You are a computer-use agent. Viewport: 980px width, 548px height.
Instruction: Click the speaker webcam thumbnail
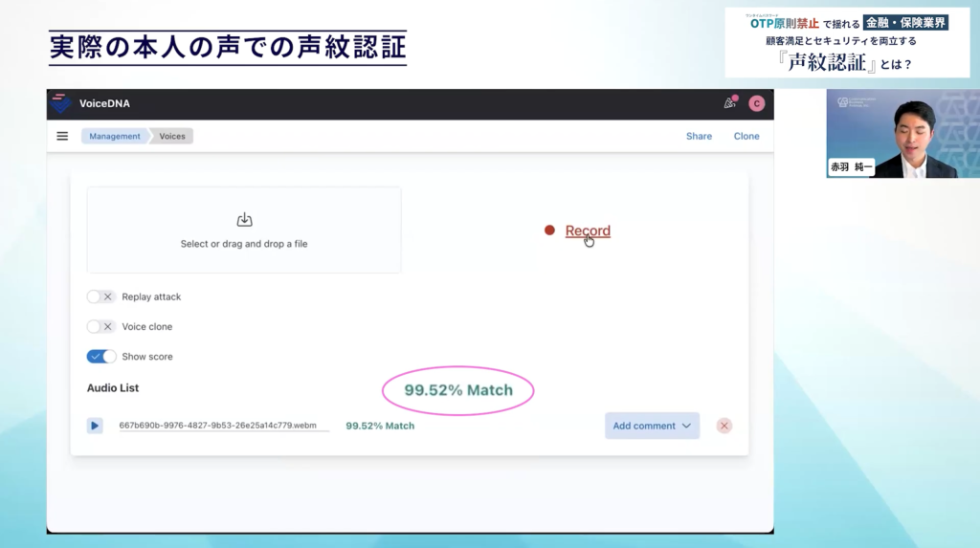pyautogui.click(x=902, y=133)
